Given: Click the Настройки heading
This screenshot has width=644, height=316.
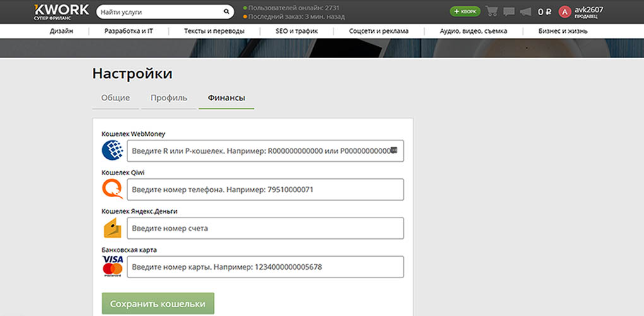Looking at the screenshot, I should pos(132,74).
